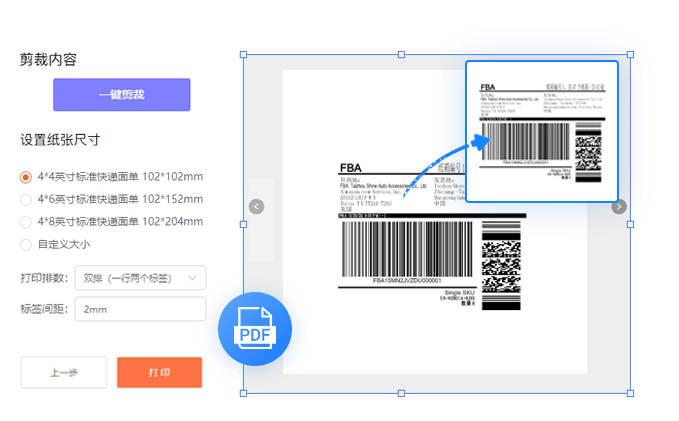Click the dropdown chevron beside 双排
The image size is (679, 421).
click(x=192, y=278)
